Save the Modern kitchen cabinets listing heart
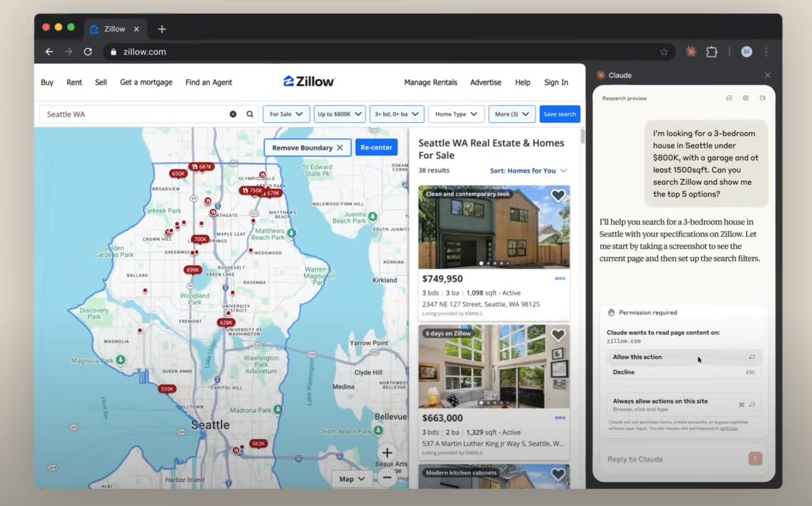 tap(558, 474)
